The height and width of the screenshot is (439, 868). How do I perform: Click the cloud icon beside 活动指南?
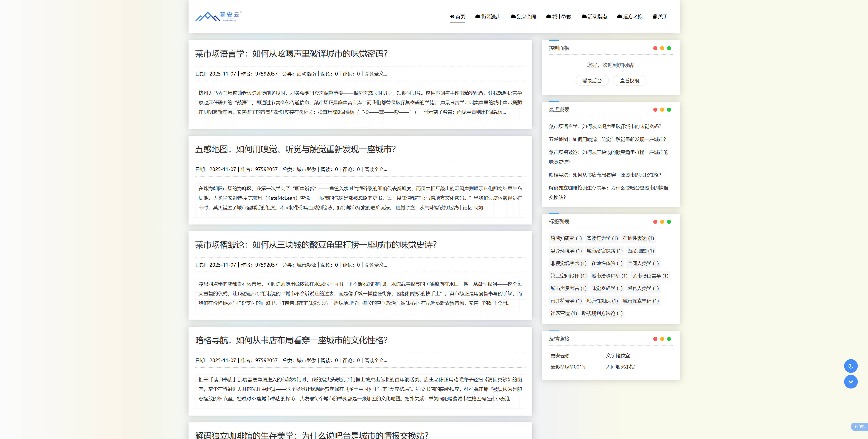point(584,17)
